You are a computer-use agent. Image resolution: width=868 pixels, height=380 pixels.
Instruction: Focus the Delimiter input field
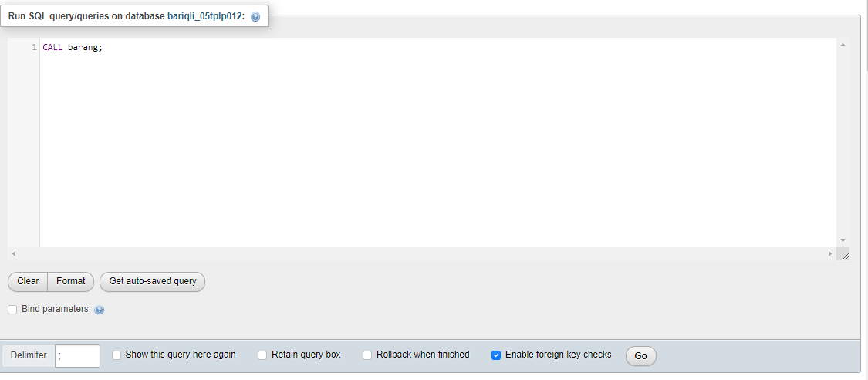click(77, 355)
